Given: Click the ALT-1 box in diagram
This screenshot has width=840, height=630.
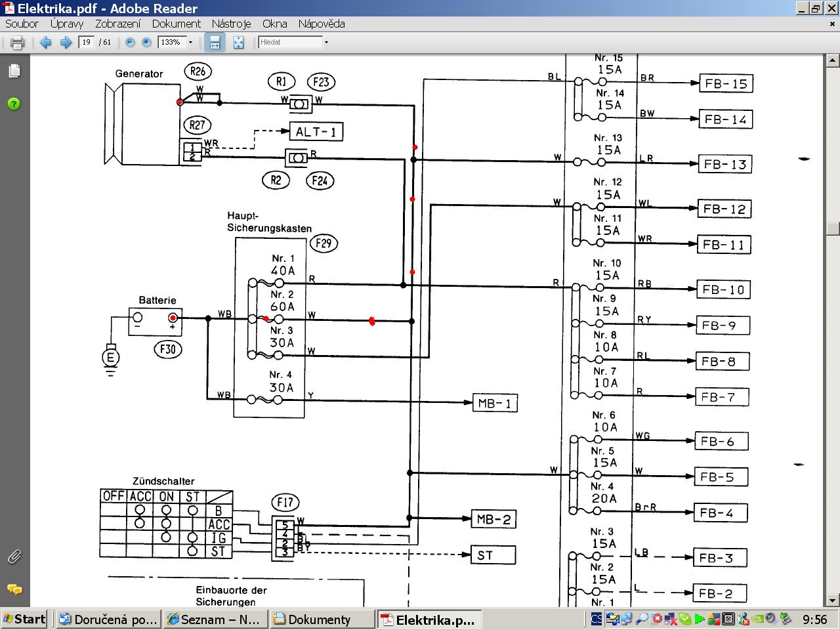Looking at the screenshot, I should tap(316, 132).
